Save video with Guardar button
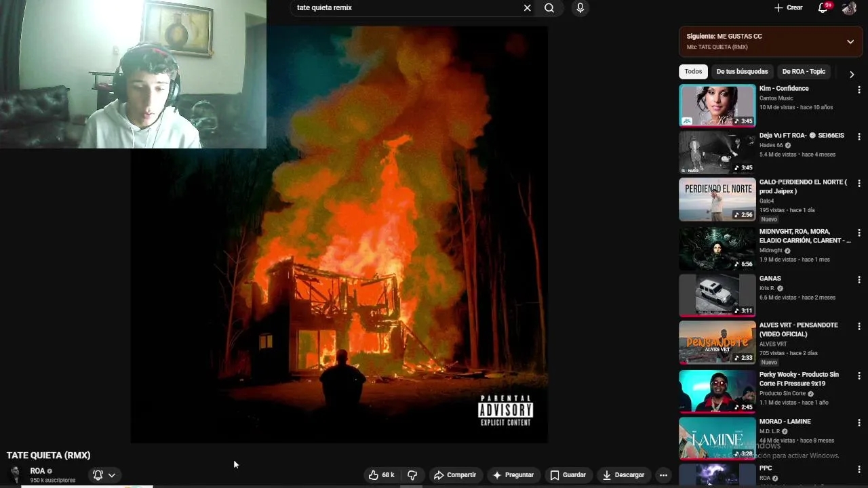Image resolution: width=868 pixels, height=488 pixels. click(x=568, y=475)
